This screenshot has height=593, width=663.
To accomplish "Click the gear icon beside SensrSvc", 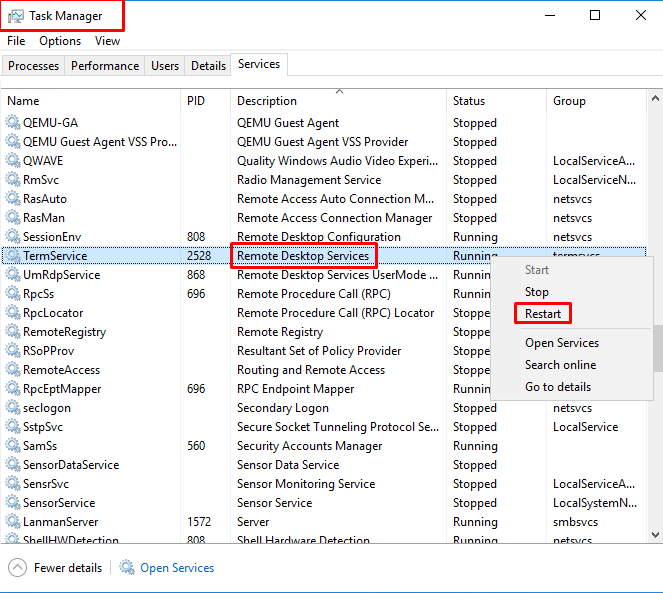I will 13,484.
